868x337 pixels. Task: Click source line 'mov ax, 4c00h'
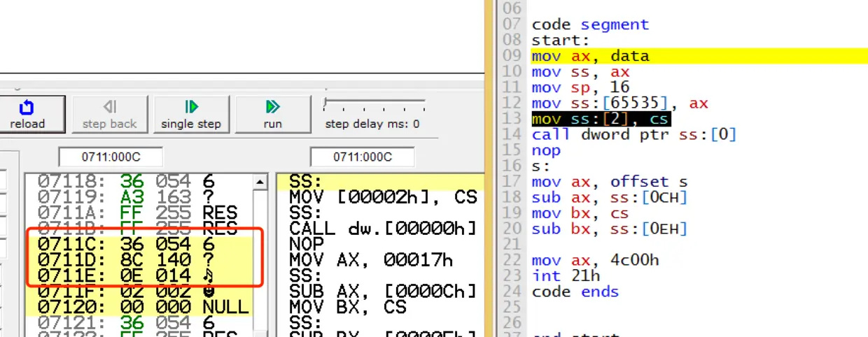[595, 260]
